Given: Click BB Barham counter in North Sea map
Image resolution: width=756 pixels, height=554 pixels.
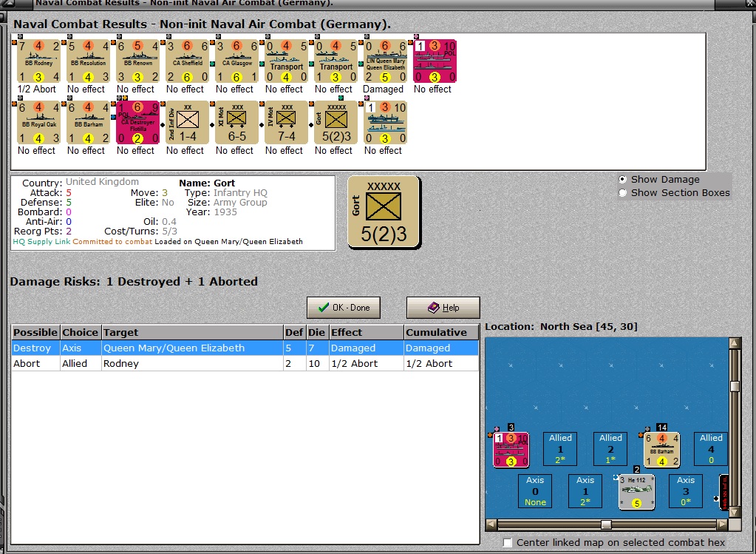Looking at the screenshot, I should pos(661,450).
